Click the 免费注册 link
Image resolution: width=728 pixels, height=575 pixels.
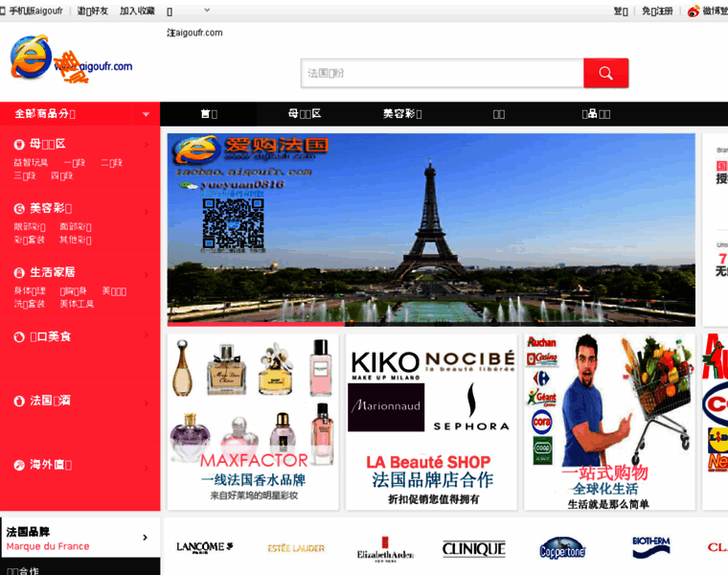[x=657, y=11]
